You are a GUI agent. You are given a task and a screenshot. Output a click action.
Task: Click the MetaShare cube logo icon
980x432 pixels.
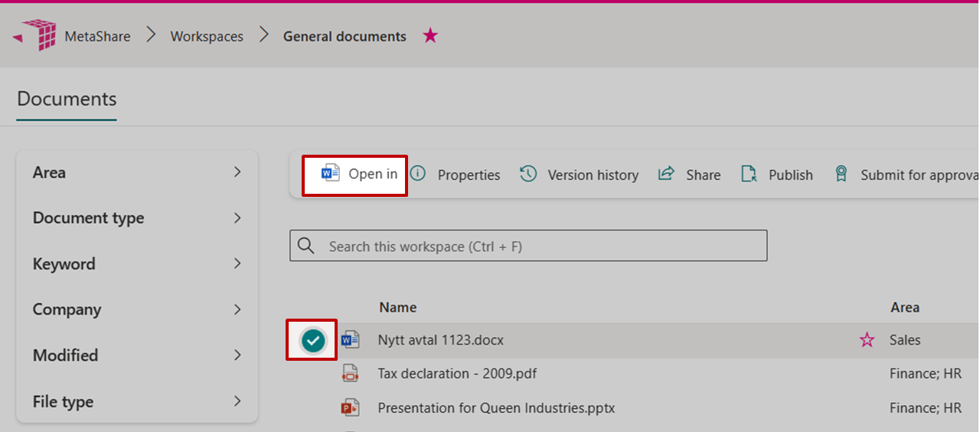click(40, 35)
